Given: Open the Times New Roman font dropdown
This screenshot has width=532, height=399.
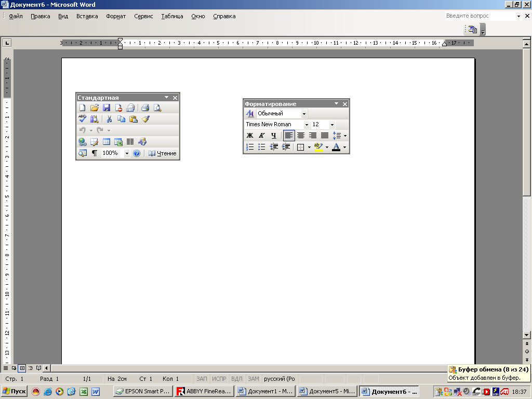Looking at the screenshot, I should pos(307,125).
